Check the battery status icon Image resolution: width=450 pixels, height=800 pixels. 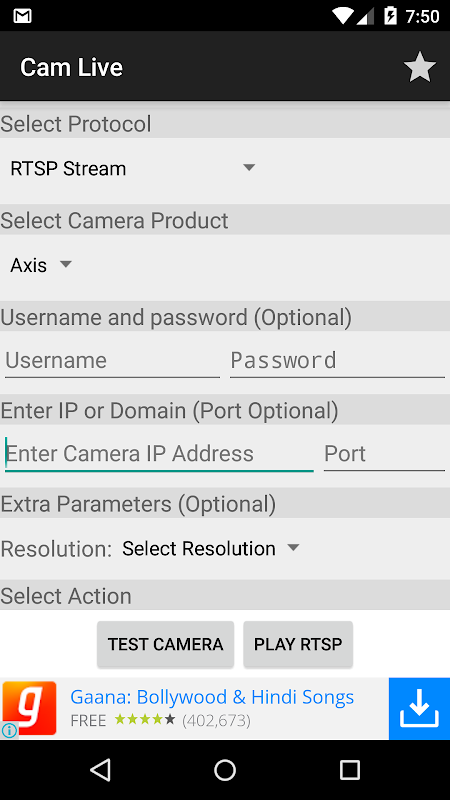[x=390, y=16]
